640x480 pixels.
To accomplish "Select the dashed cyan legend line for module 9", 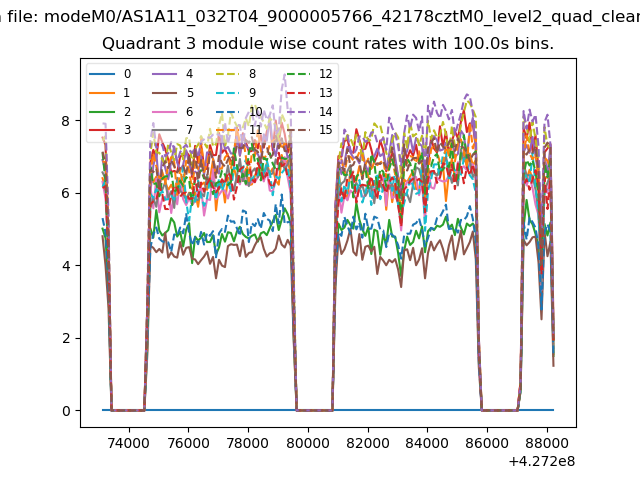I will pyautogui.click(x=229, y=93).
